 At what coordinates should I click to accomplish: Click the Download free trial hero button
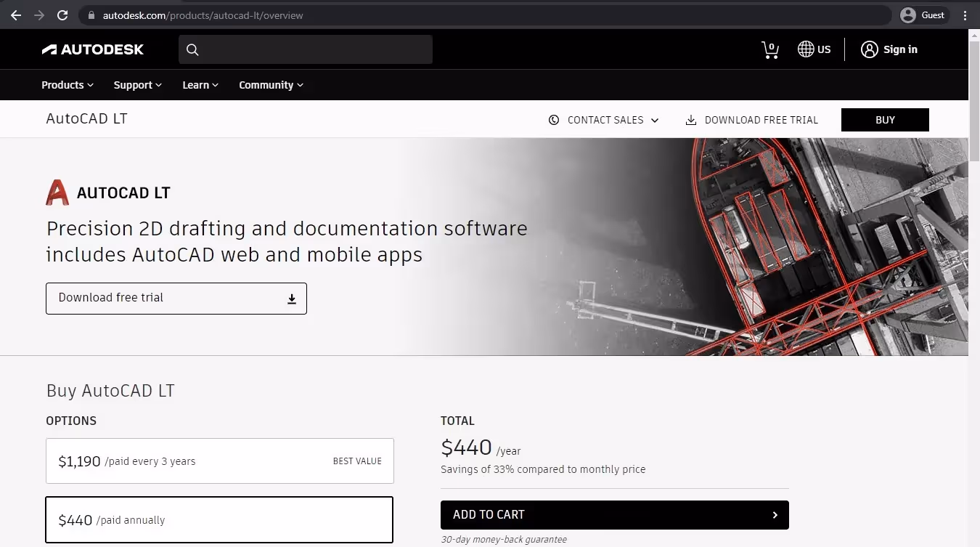click(176, 299)
